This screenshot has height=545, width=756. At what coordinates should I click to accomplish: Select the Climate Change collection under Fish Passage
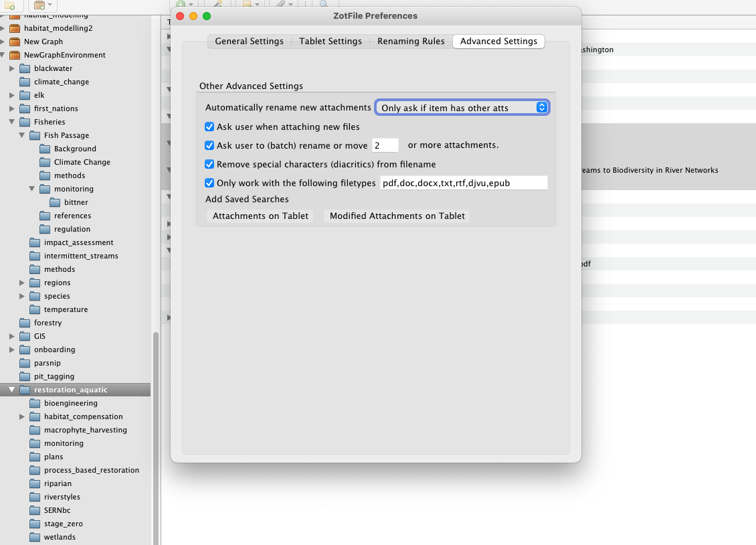(x=82, y=163)
